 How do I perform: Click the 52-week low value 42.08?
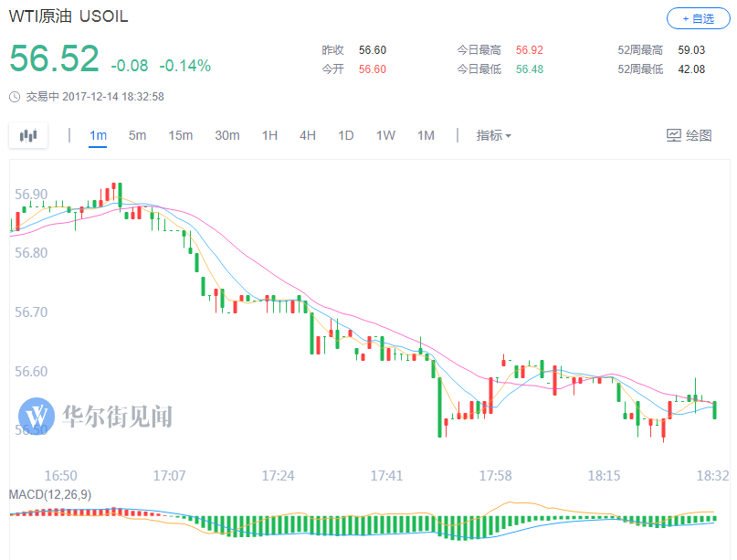coord(691,69)
